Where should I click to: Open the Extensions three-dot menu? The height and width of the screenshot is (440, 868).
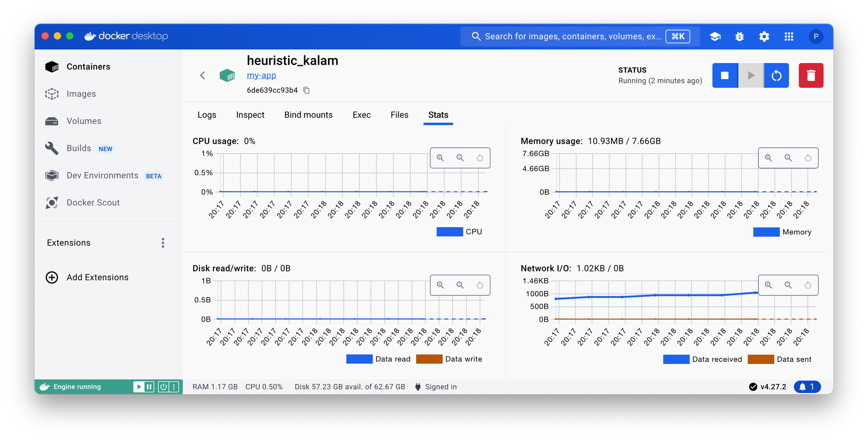[163, 243]
